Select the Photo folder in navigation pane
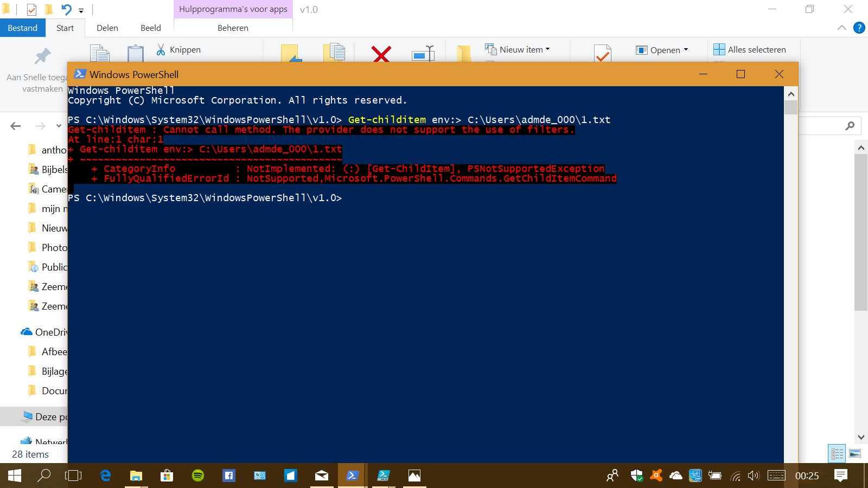The image size is (868, 488). [48, 247]
